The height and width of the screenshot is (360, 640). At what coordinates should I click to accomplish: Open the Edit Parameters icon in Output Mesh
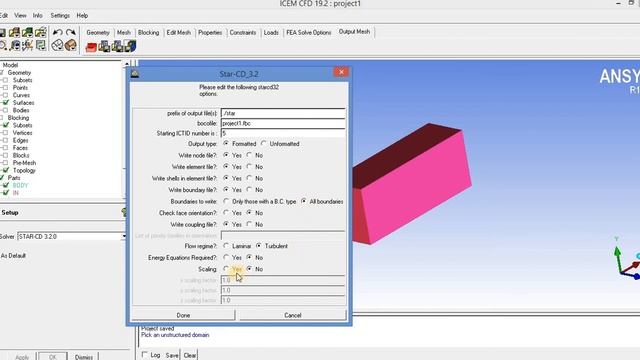point(117,46)
